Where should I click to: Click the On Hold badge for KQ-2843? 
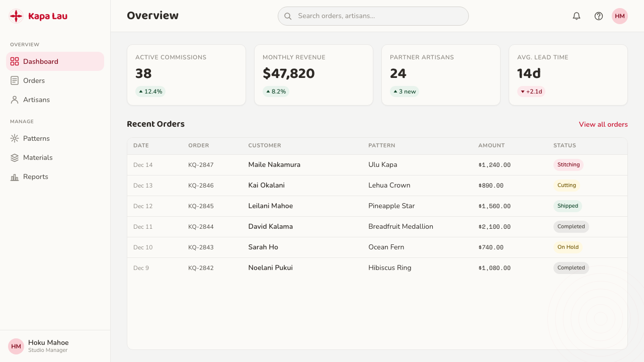568,247
